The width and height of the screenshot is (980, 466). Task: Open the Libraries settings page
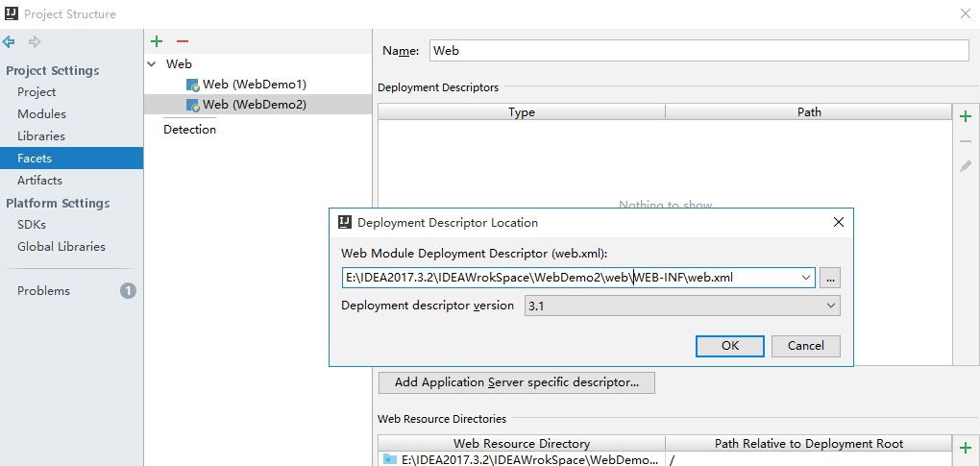click(x=41, y=136)
